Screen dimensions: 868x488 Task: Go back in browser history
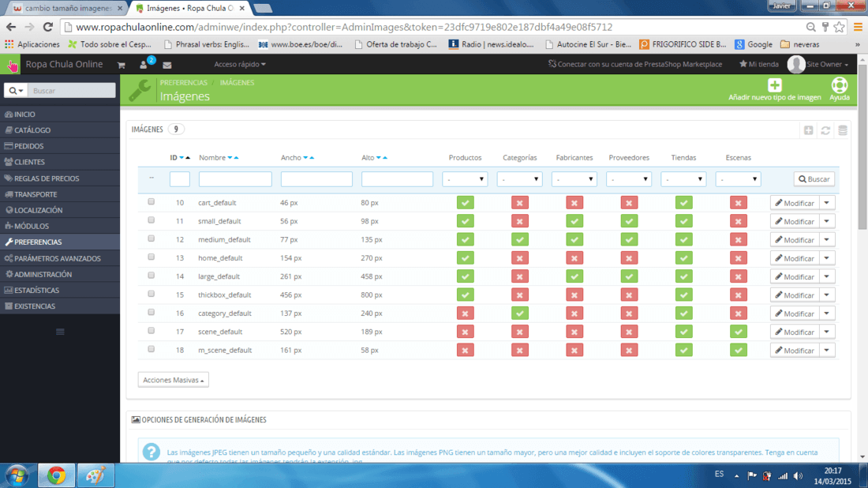pos(11,27)
